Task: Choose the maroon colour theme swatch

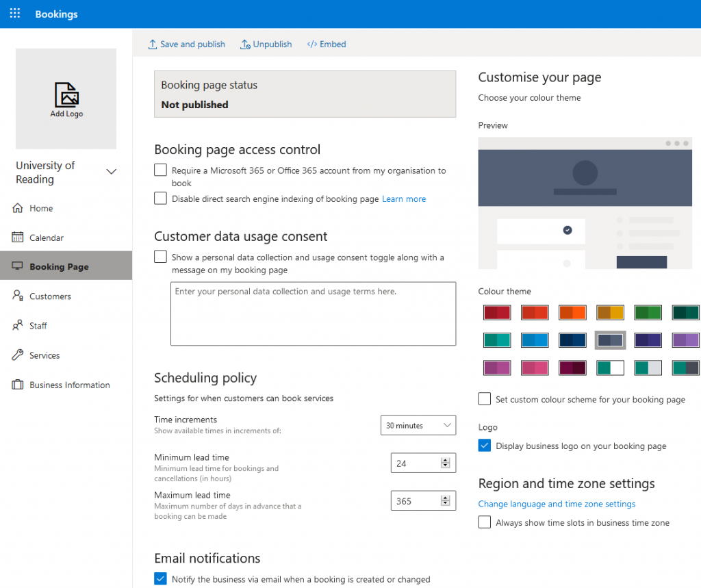Action: click(x=572, y=368)
